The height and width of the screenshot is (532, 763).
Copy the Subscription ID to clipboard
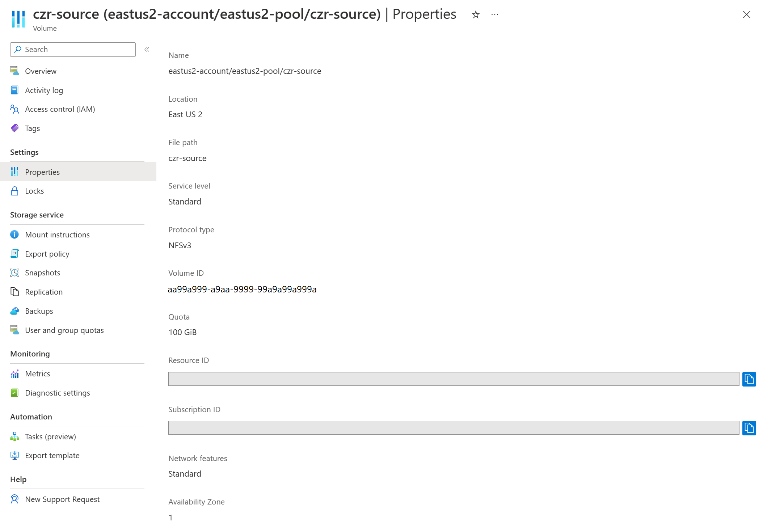(x=749, y=428)
